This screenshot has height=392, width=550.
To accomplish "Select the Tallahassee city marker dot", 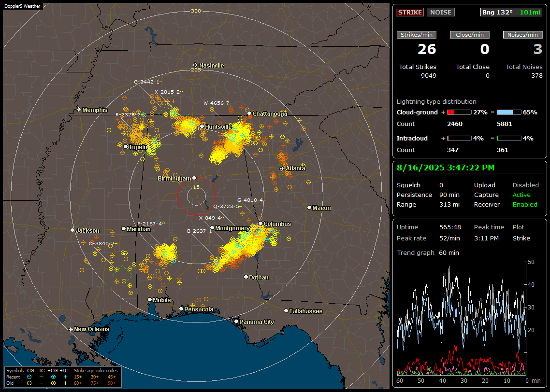I will [x=286, y=311].
